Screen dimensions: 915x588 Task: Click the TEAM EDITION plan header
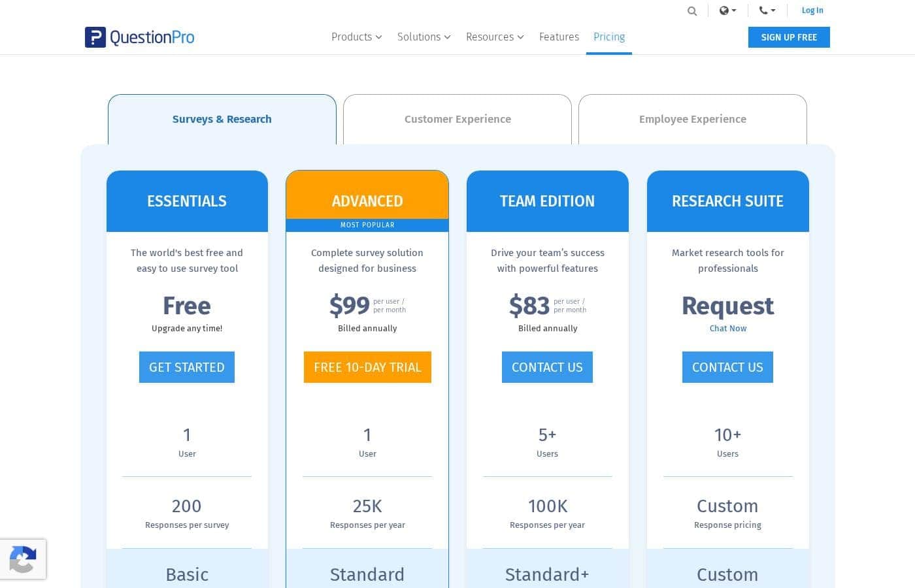pyautogui.click(x=548, y=201)
